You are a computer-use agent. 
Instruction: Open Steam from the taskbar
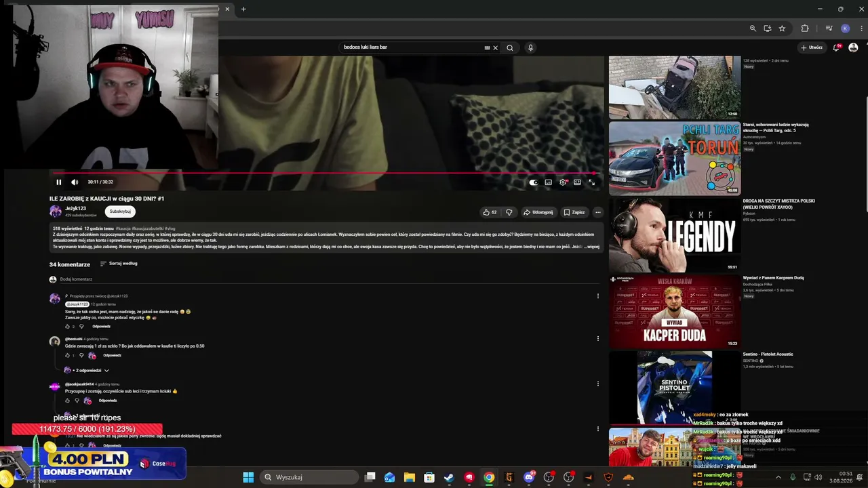pyautogui.click(x=449, y=477)
